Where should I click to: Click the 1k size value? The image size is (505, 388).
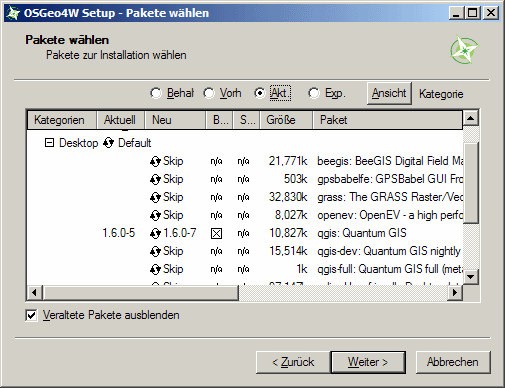[x=302, y=269]
